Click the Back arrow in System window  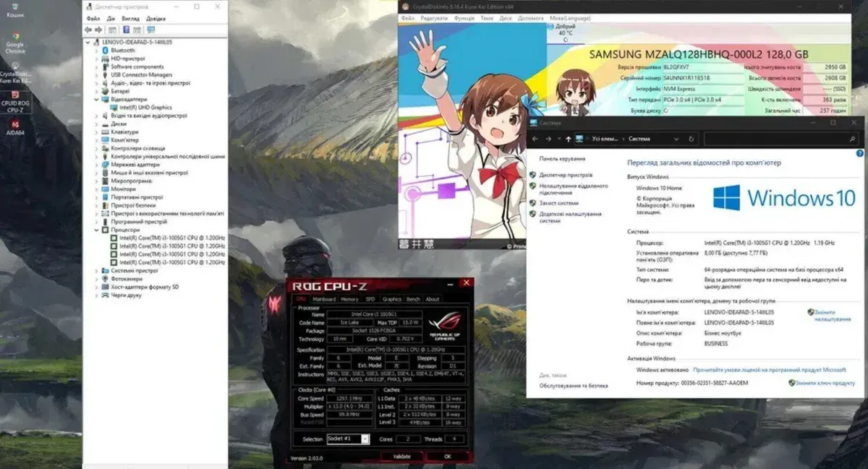click(536, 139)
